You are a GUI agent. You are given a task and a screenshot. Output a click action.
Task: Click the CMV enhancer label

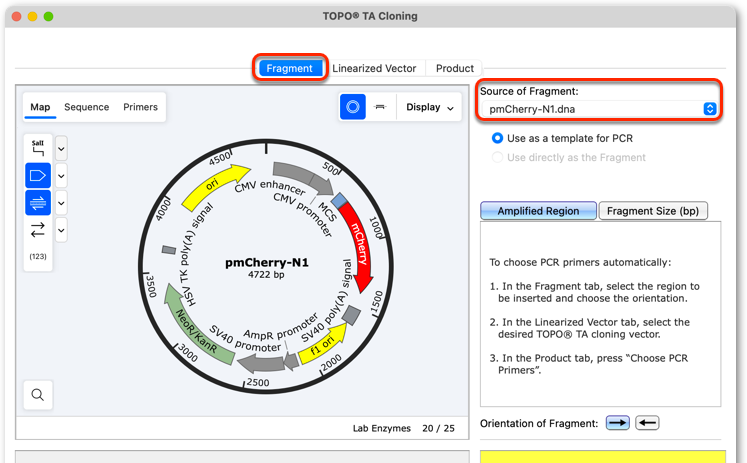click(270, 187)
